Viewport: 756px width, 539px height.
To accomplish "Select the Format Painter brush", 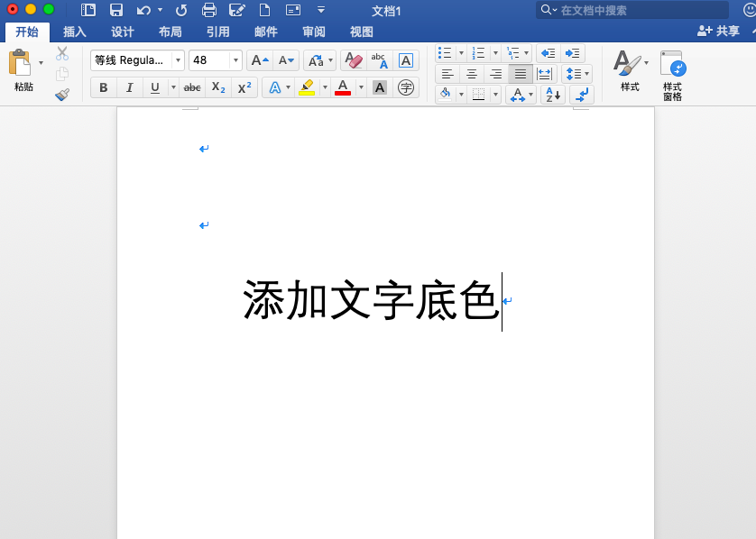I will pyautogui.click(x=61, y=95).
